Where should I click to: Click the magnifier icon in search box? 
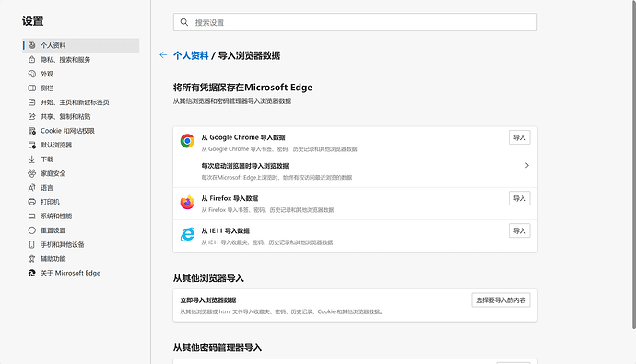click(x=184, y=22)
